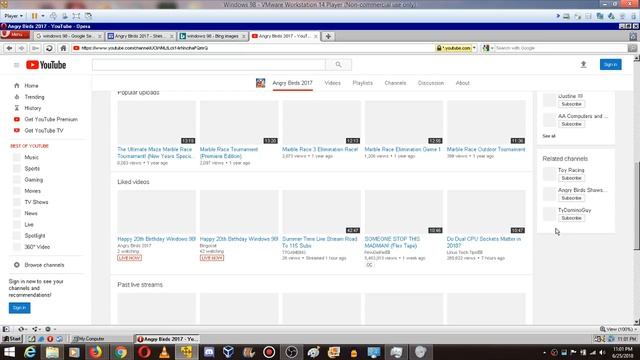Open Firefox from the host taskbar
Screen dimensions: 640x360
click(x=96, y=352)
